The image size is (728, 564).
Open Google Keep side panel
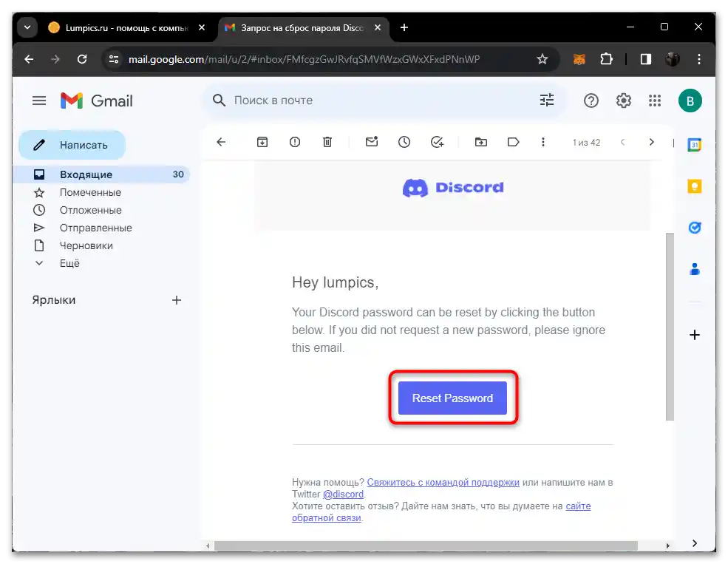[x=694, y=186]
